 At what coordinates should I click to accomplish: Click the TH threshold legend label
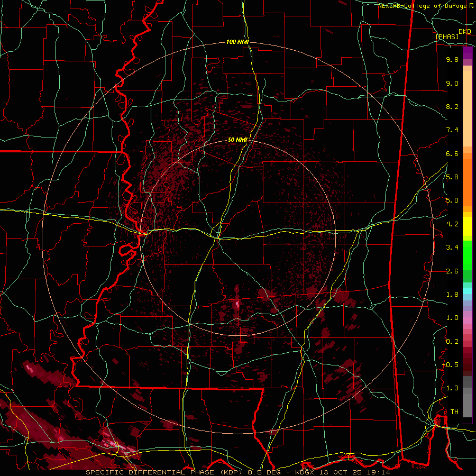click(x=454, y=412)
